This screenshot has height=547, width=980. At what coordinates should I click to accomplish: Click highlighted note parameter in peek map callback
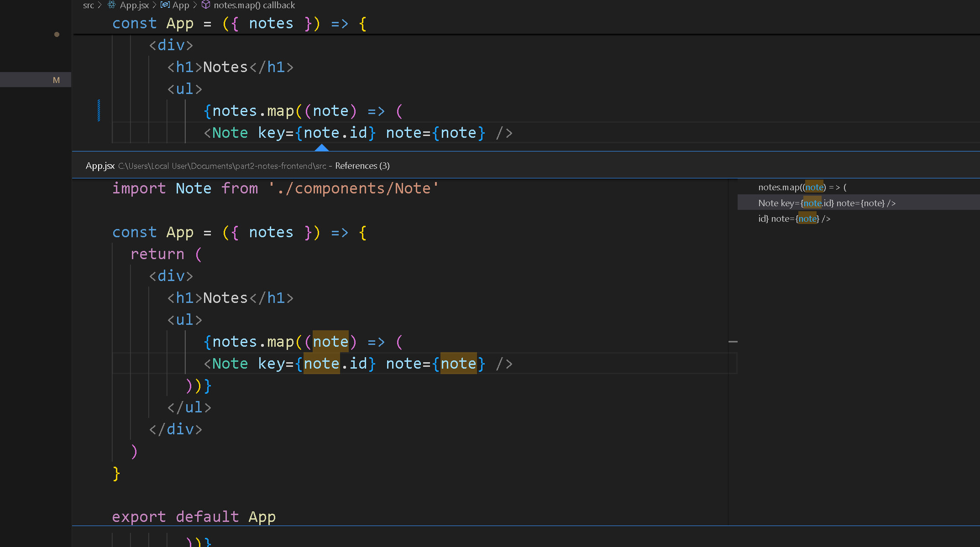pyautogui.click(x=330, y=342)
